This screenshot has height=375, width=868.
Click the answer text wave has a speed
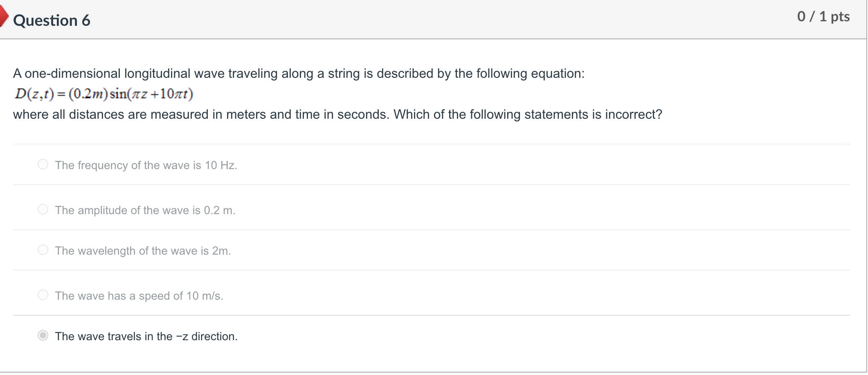tap(139, 295)
